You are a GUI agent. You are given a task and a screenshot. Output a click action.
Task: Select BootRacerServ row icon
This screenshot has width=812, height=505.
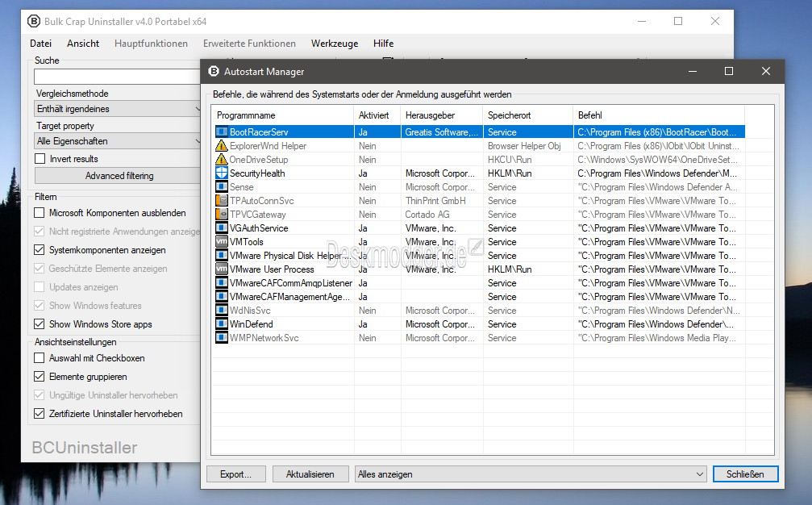point(222,132)
